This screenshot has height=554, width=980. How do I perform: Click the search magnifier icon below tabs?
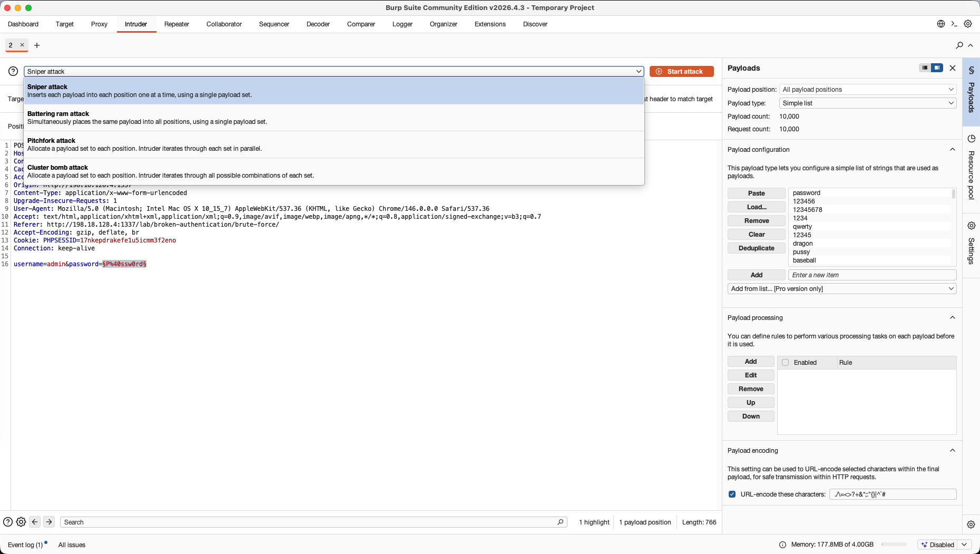[x=959, y=45]
